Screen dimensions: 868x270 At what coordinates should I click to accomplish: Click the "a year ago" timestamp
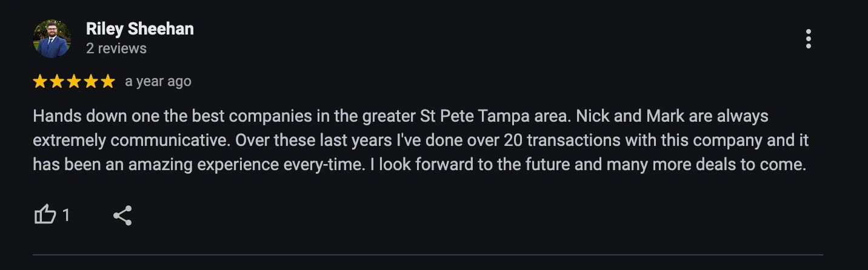[158, 82]
